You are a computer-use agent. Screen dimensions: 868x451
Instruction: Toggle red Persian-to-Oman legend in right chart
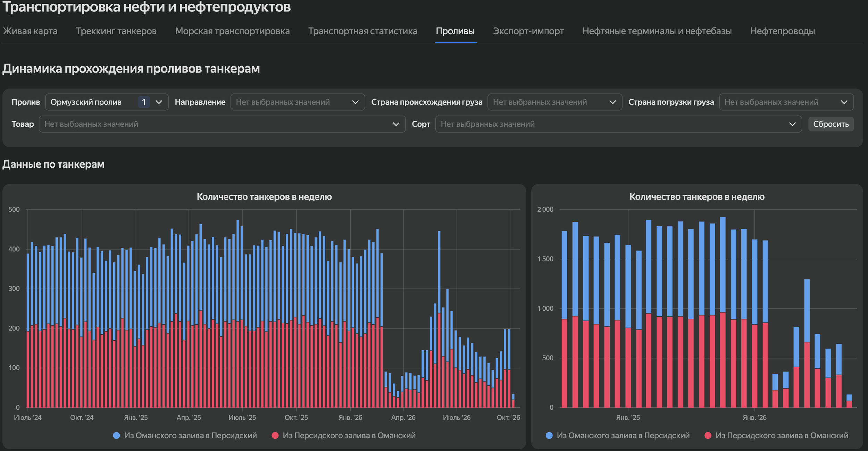tap(776, 435)
